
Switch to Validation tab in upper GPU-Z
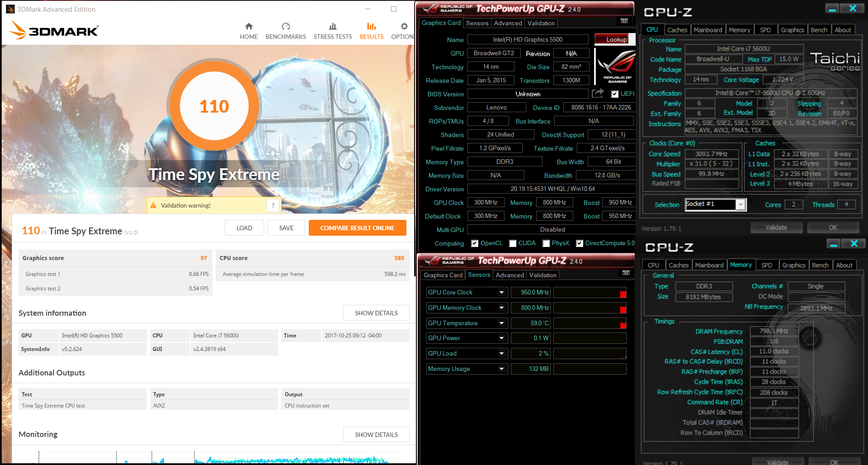tap(541, 23)
